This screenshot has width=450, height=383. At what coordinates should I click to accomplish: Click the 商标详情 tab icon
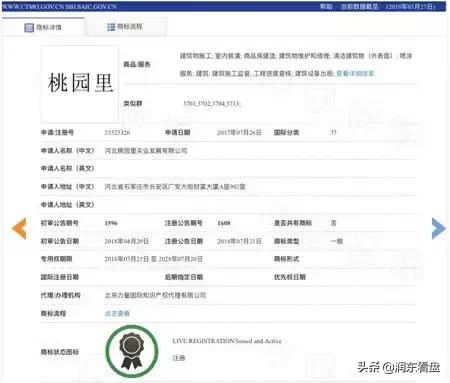[x=29, y=27]
